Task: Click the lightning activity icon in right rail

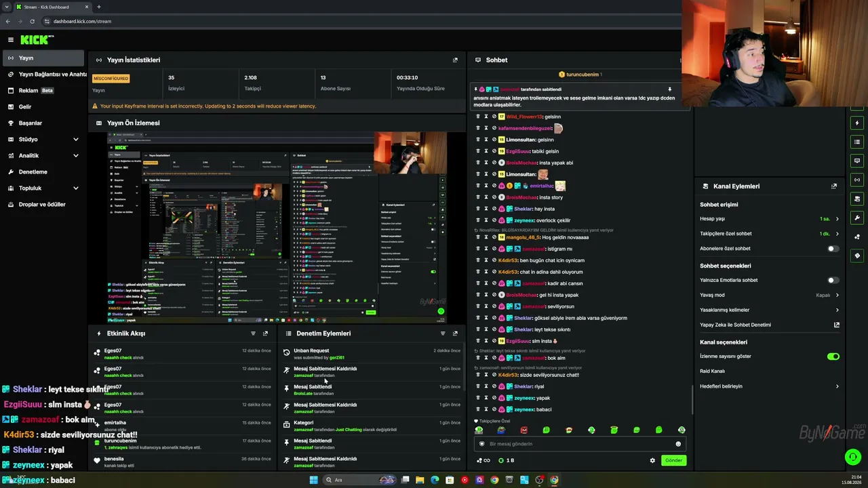Action: click(857, 123)
